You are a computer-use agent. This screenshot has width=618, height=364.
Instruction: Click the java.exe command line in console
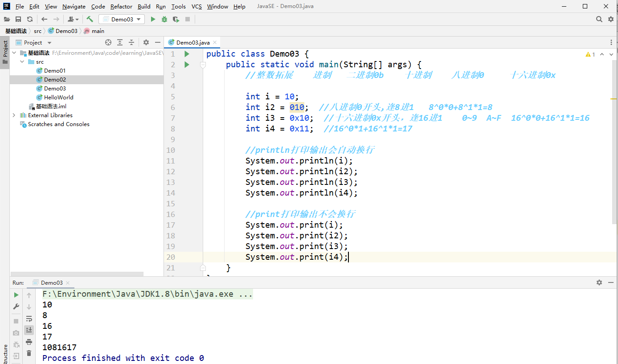147,294
